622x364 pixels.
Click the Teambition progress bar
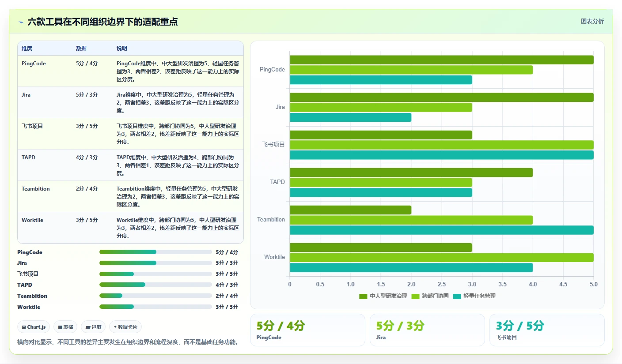click(x=155, y=296)
